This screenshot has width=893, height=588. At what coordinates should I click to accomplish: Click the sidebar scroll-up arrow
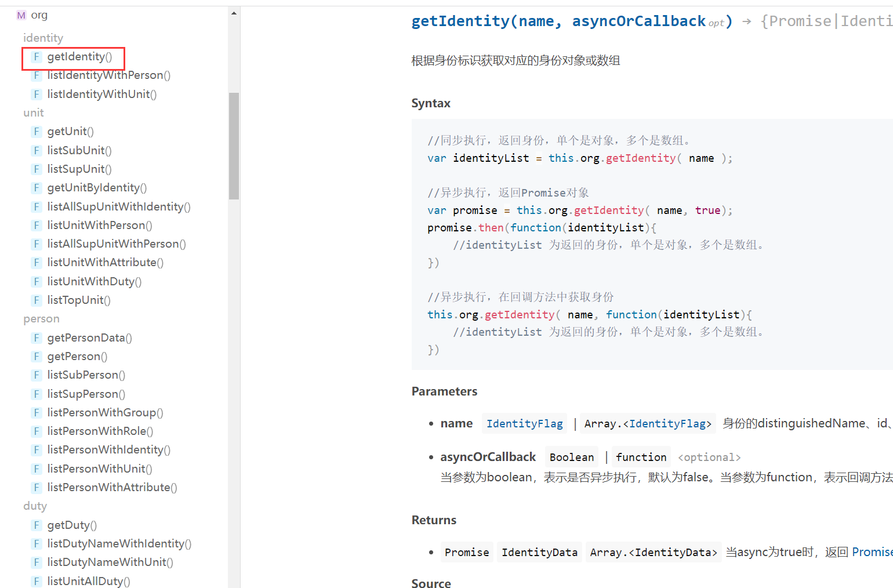pyautogui.click(x=234, y=13)
